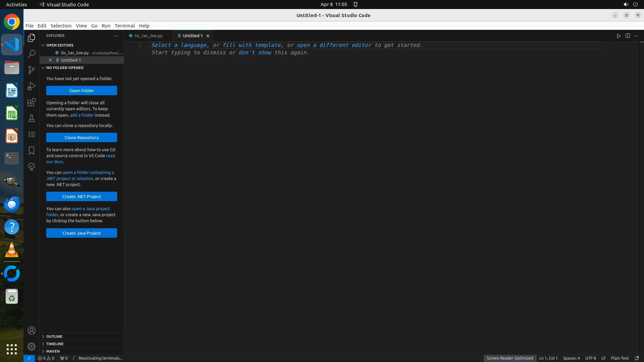This screenshot has height=362, width=644.
Task: Open the Search view in activity bar
Action: click(32, 54)
